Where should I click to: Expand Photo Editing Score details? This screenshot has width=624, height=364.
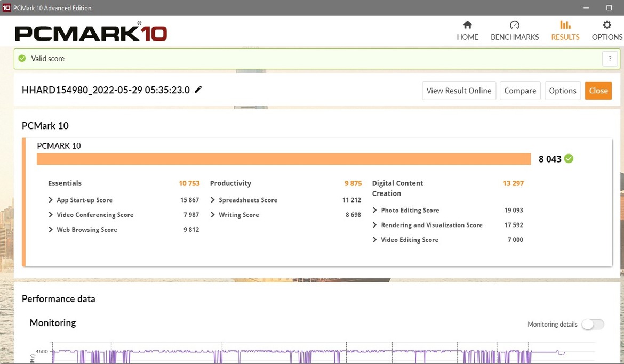click(374, 210)
